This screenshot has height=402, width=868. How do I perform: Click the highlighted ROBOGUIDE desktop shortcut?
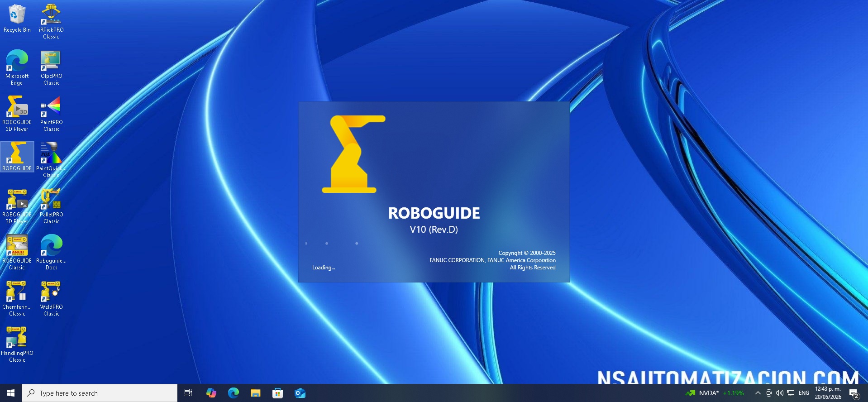point(17,157)
